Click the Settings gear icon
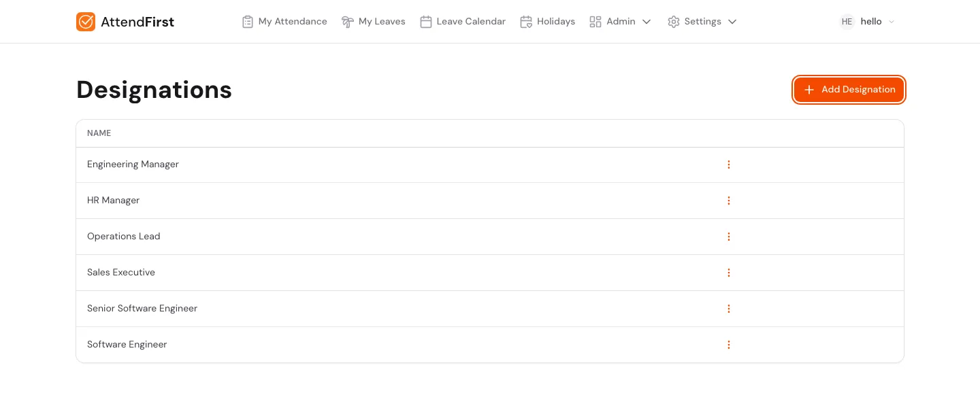The width and height of the screenshot is (980, 408). tap(674, 22)
